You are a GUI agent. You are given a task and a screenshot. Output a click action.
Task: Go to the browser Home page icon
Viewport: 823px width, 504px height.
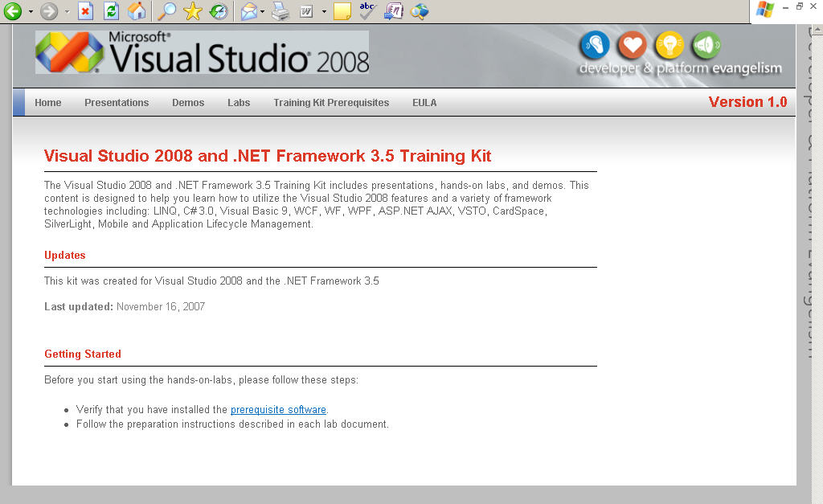(x=137, y=11)
